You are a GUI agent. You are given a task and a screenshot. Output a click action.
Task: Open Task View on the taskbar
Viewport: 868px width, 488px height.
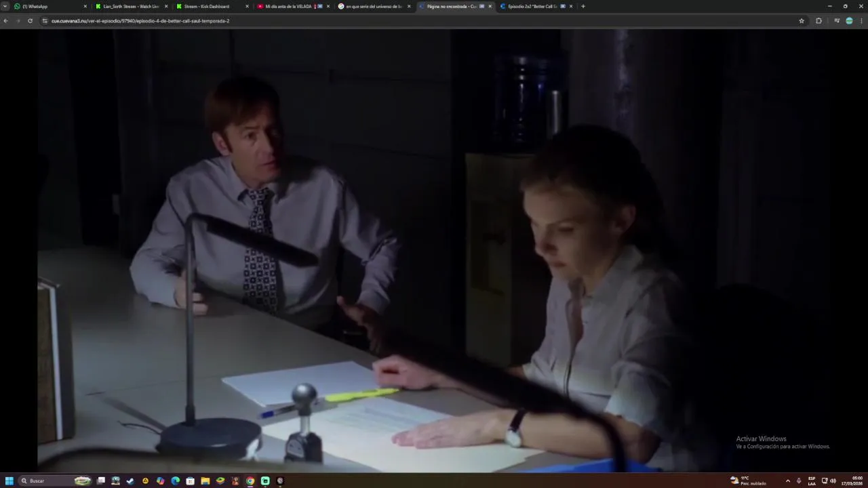coord(101,481)
